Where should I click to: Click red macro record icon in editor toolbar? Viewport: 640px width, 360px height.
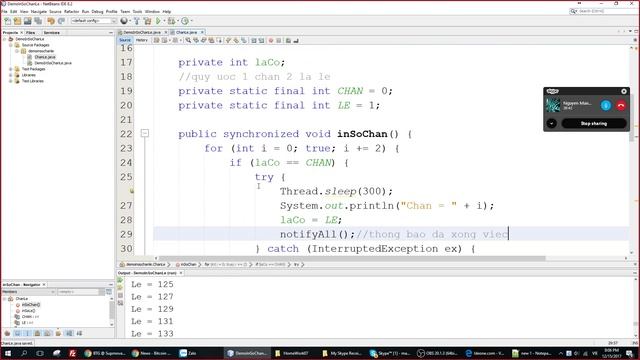tap(271, 40)
